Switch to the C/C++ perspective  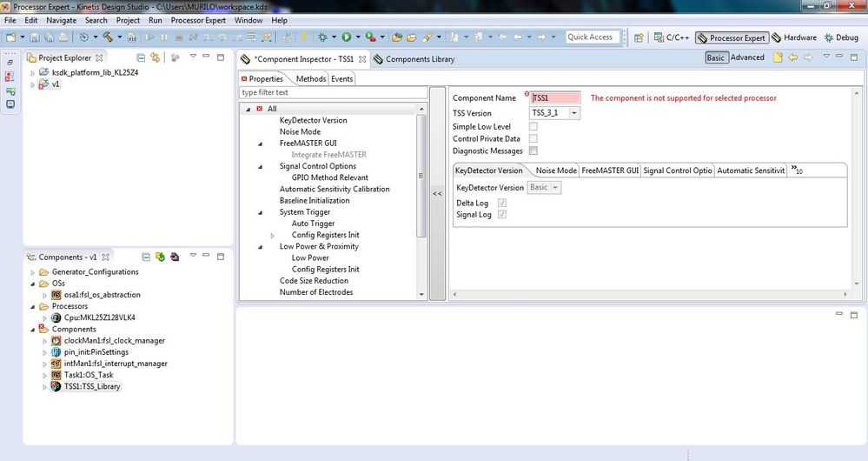(x=672, y=37)
